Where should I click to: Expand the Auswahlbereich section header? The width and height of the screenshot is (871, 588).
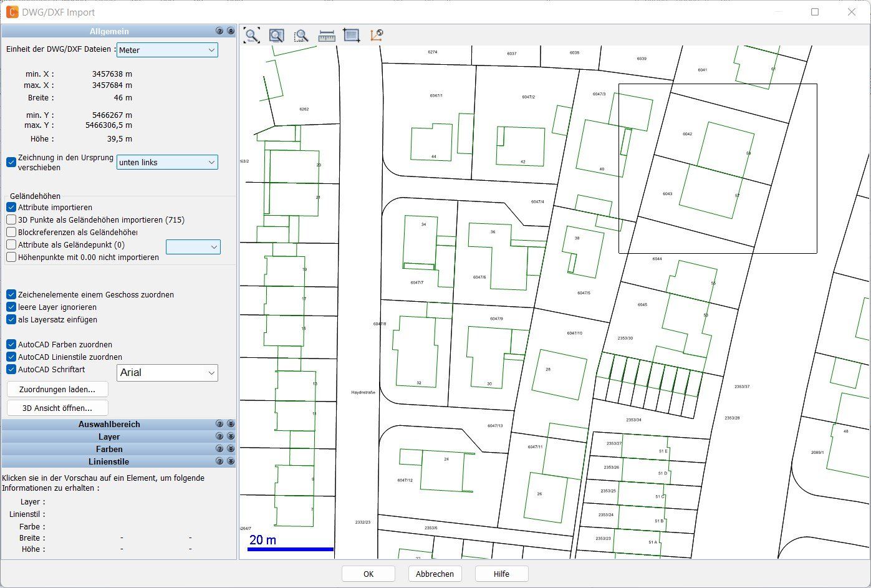(x=109, y=424)
